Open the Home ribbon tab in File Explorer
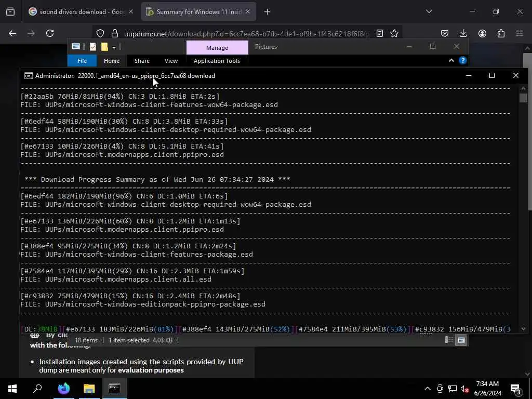This screenshot has height=399, width=532. click(x=112, y=61)
